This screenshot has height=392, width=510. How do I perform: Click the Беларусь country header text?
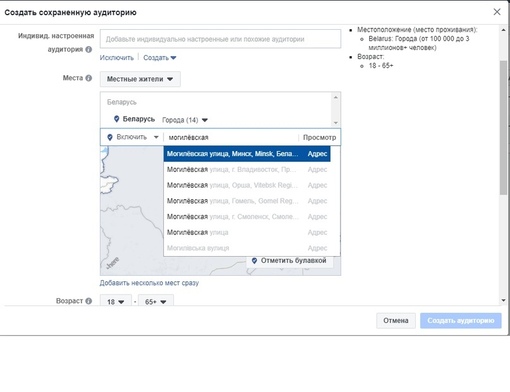tap(121, 102)
